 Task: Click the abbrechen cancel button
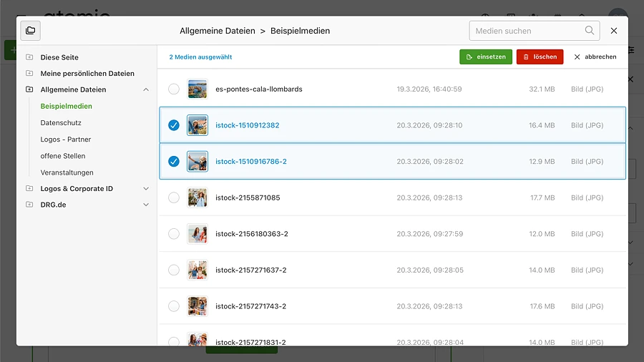(595, 57)
